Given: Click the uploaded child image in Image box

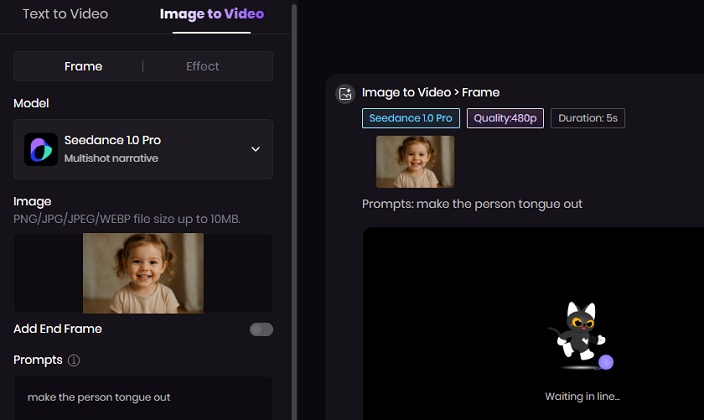Looking at the screenshot, I should point(143,273).
